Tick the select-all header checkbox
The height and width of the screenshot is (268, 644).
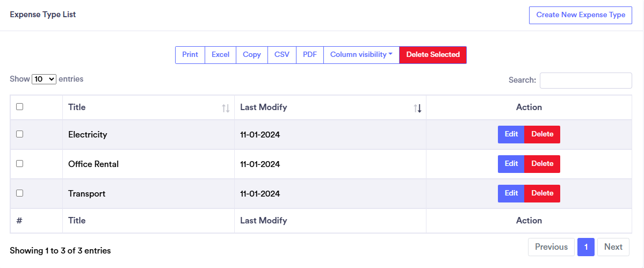[x=20, y=107]
